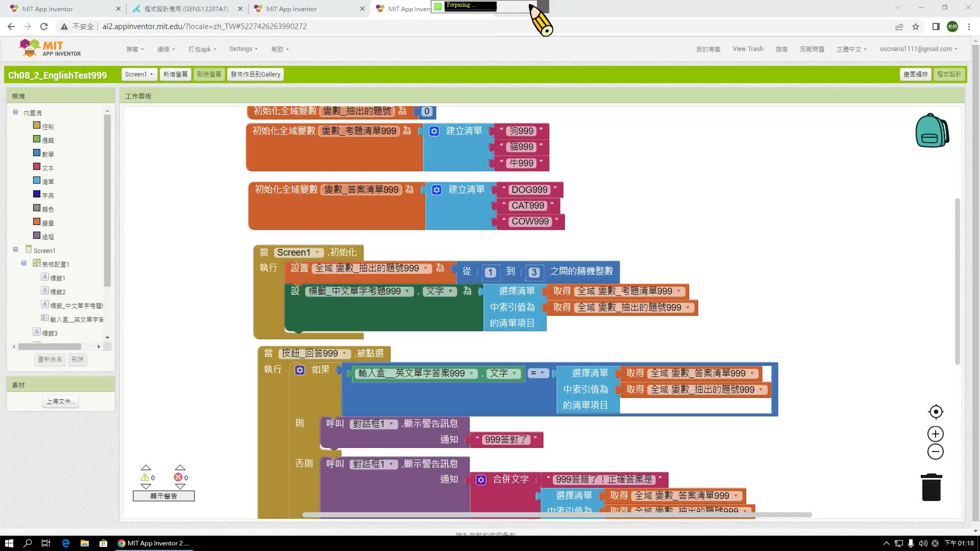Image resolution: width=980 pixels, height=551 pixels.
Task: Open the Windows Start menu
Action: pos(9,543)
